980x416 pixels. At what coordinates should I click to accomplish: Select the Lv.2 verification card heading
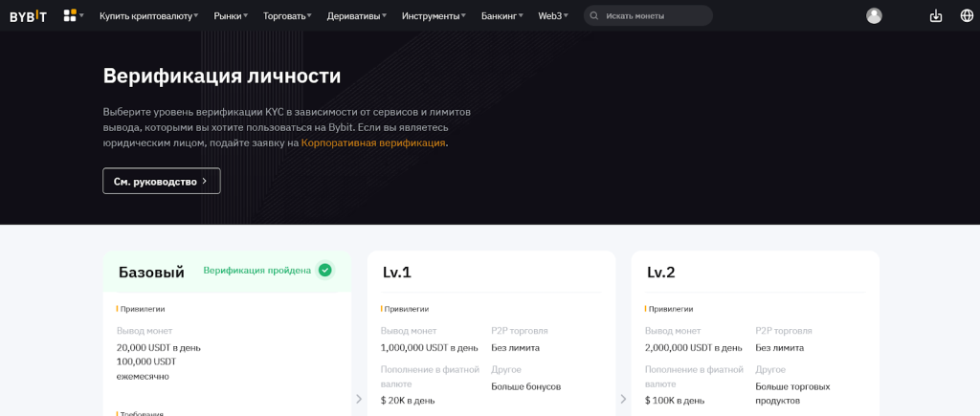[661, 273]
